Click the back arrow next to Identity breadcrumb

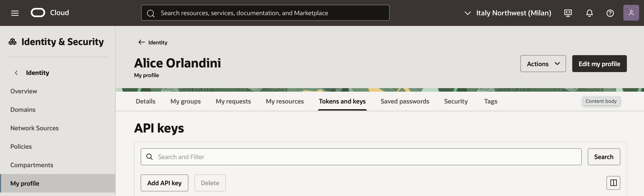click(142, 42)
